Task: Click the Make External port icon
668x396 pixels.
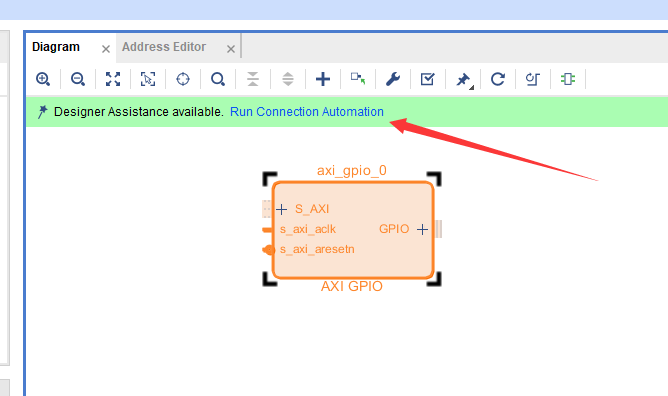Action: (358, 79)
